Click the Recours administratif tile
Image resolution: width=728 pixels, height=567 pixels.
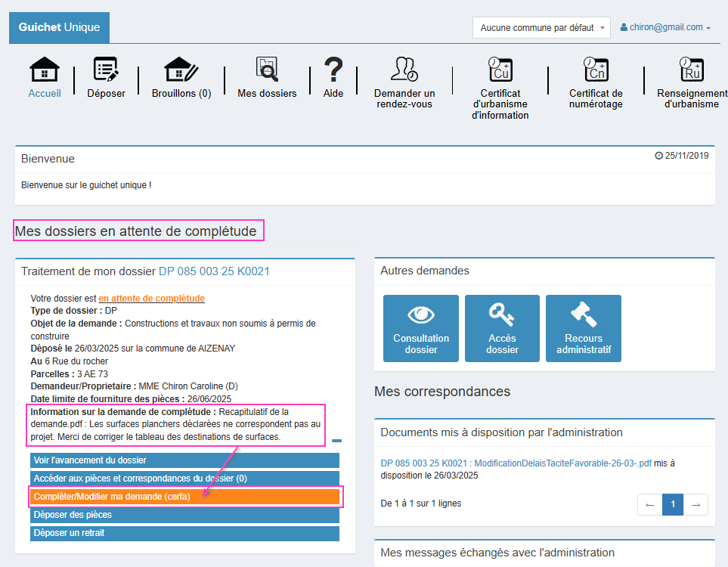tap(584, 329)
